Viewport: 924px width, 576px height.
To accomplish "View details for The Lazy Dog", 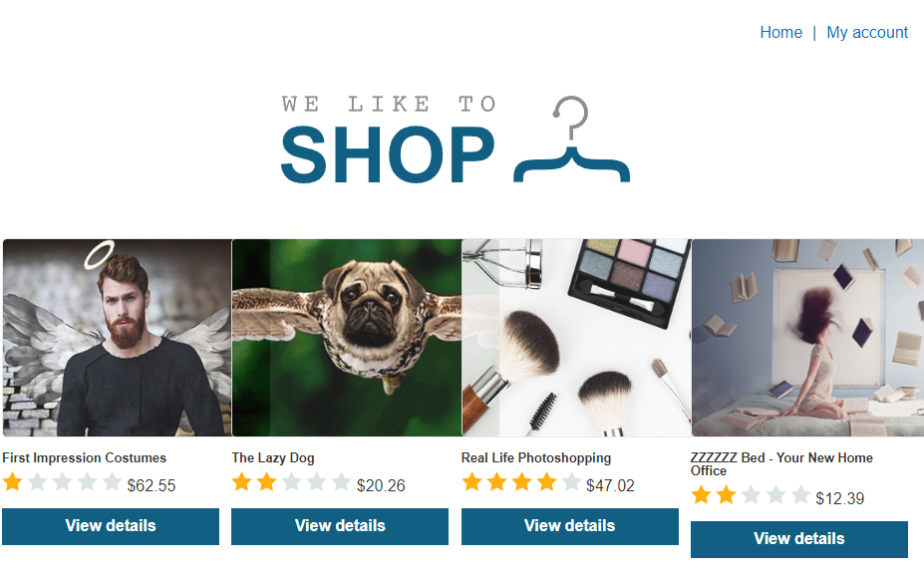I will 340,526.
